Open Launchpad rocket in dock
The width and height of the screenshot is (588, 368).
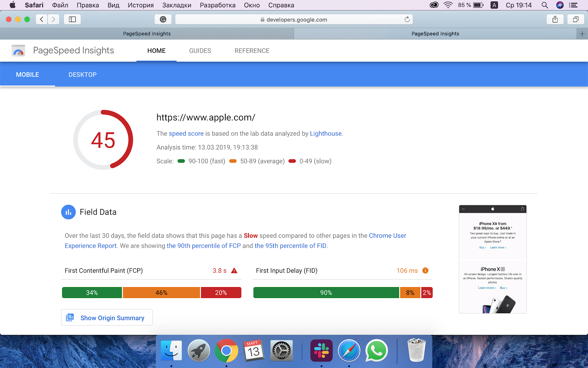tap(199, 351)
